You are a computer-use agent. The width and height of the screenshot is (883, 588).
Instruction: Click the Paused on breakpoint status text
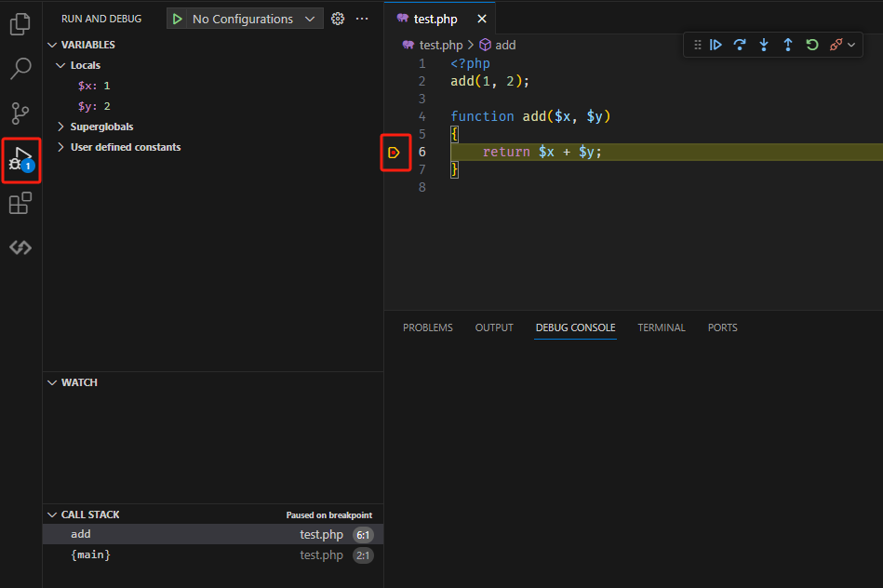click(x=328, y=515)
